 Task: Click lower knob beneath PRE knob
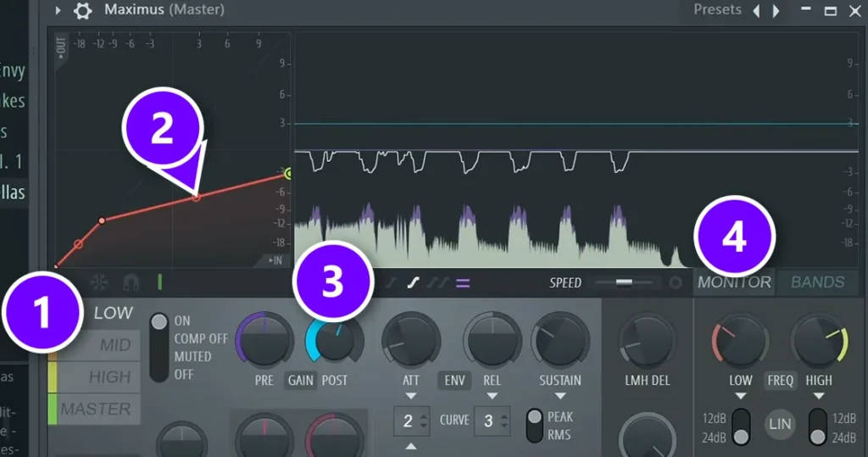click(x=264, y=437)
